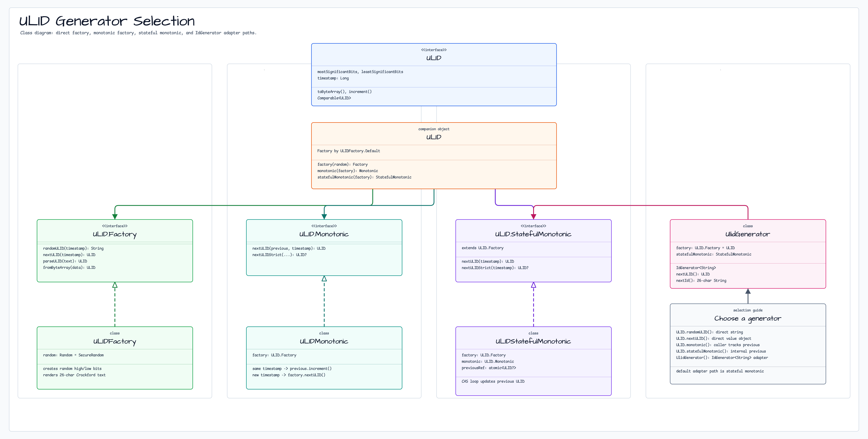Select 'Factory by ULIDFactory.Default' text
Image resolution: width=868 pixels, height=439 pixels.
coord(348,151)
